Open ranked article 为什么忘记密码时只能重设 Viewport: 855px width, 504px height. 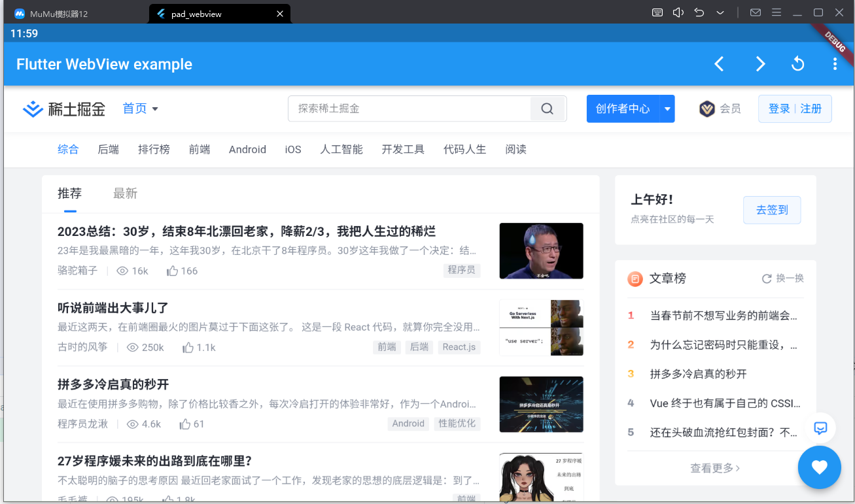click(724, 344)
